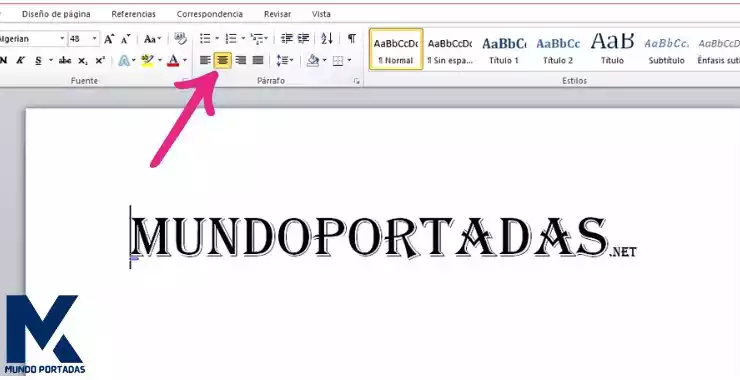This screenshot has width=740, height=380.
Task: Toggle superscript formatting
Action: pos(100,60)
